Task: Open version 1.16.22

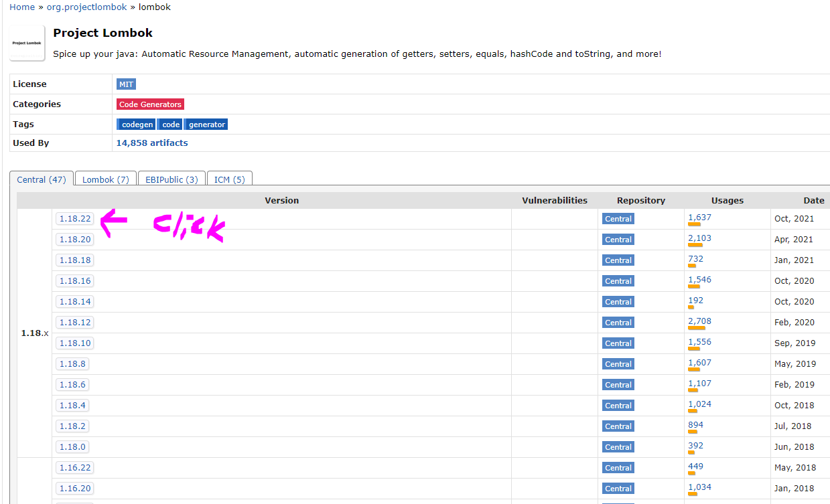Action: [74, 468]
